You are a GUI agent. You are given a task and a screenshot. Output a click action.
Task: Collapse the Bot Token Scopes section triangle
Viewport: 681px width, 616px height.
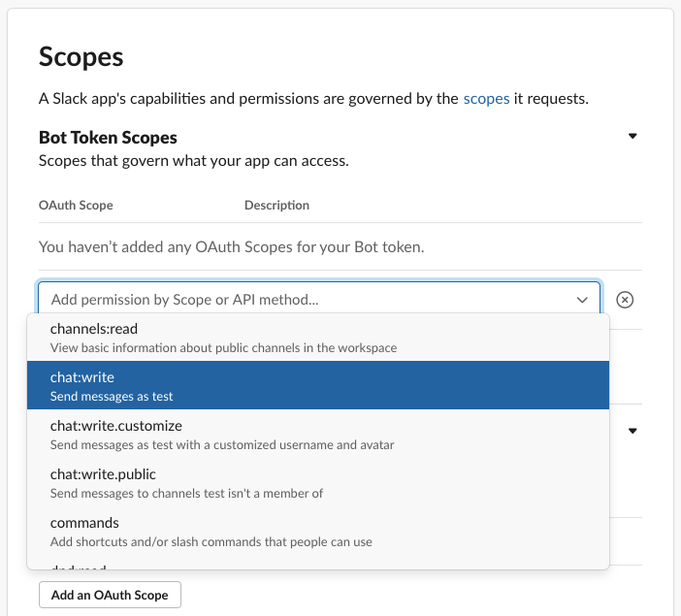point(632,137)
